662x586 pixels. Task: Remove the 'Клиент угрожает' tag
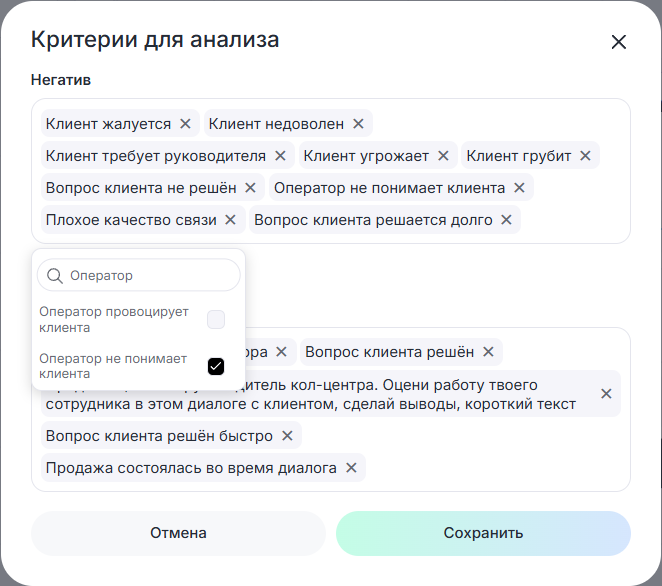(x=443, y=156)
